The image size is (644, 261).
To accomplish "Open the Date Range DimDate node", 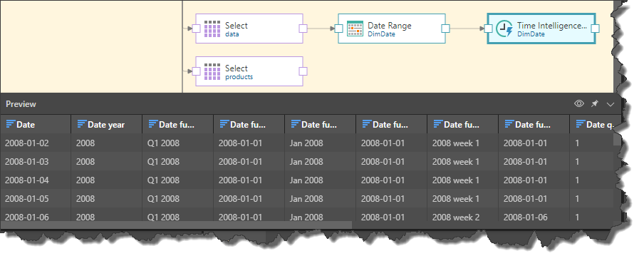I will click(x=392, y=29).
